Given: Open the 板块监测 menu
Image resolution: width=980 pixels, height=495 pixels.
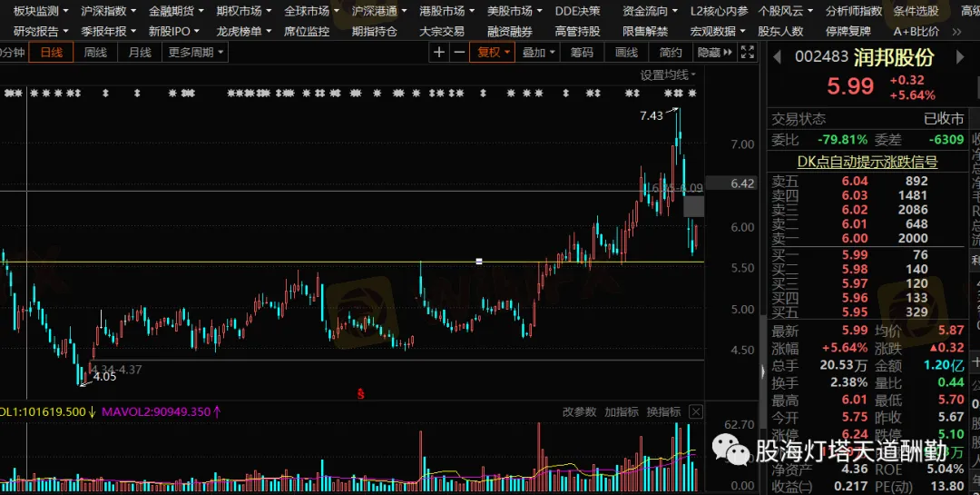Looking at the screenshot, I should tap(36, 11).
